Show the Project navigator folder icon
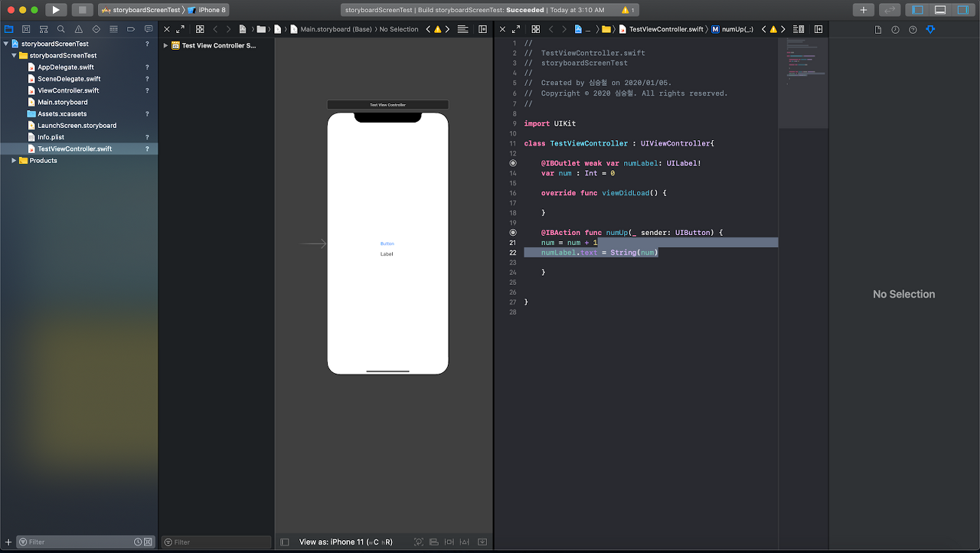 click(x=8, y=29)
